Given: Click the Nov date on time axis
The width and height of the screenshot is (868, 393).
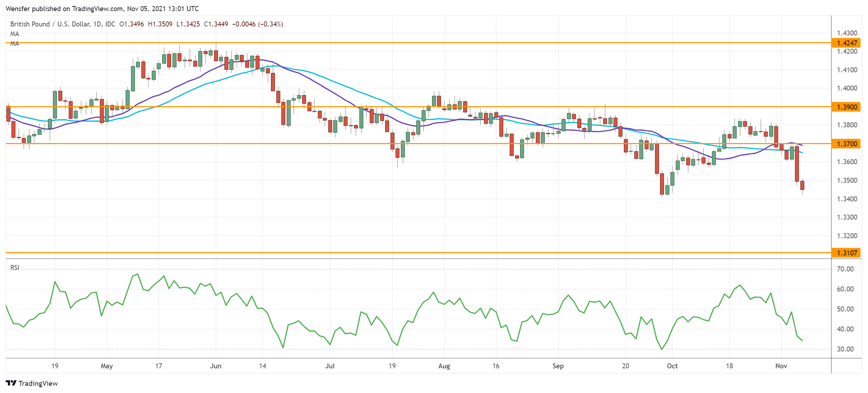Looking at the screenshot, I should [x=781, y=366].
